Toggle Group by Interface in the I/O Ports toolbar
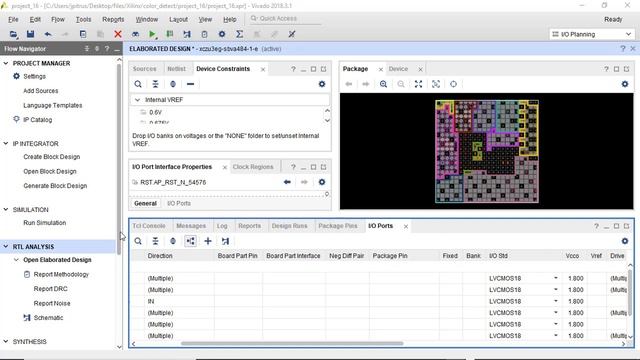This screenshot has height=360, width=640. [x=190, y=241]
